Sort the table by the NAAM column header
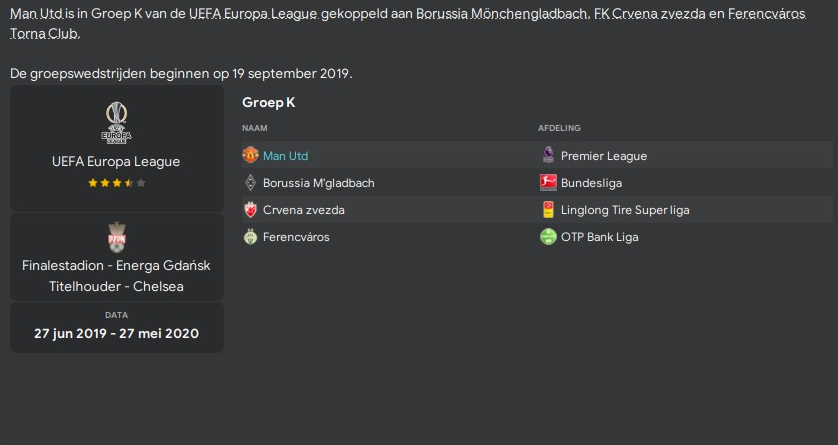The image size is (838, 445). pyautogui.click(x=255, y=128)
